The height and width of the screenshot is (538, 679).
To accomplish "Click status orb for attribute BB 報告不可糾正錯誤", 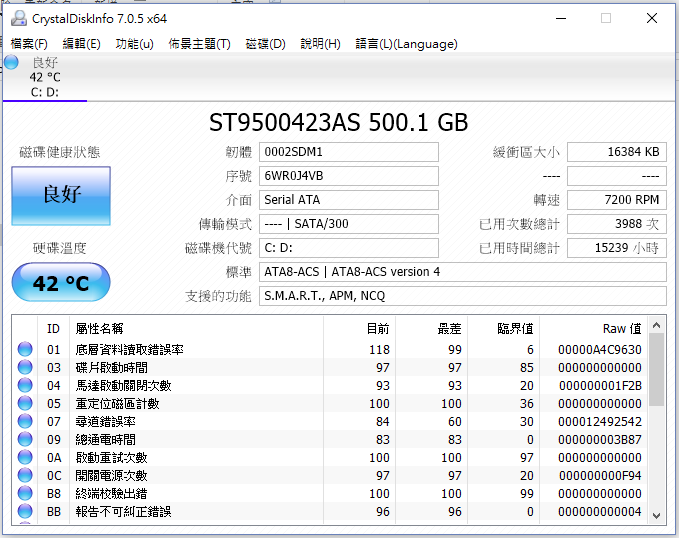I will (25, 511).
